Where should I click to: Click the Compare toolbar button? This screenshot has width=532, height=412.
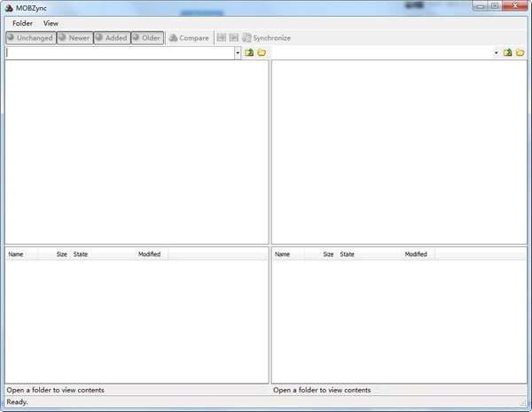click(189, 38)
